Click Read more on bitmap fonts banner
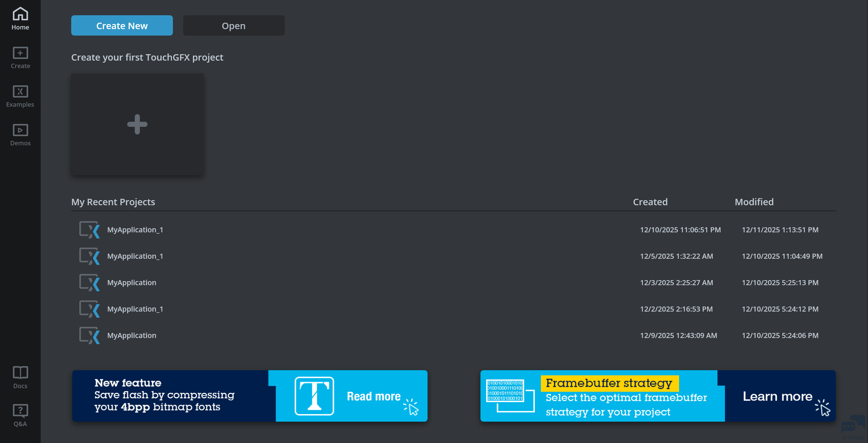The width and height of the screenshot is (868, 443). coord(374,396)
